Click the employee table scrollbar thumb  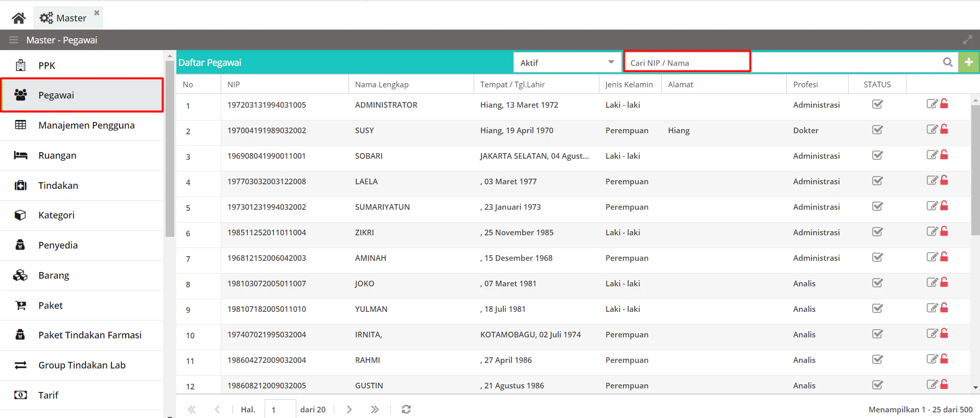pos(975,170)
